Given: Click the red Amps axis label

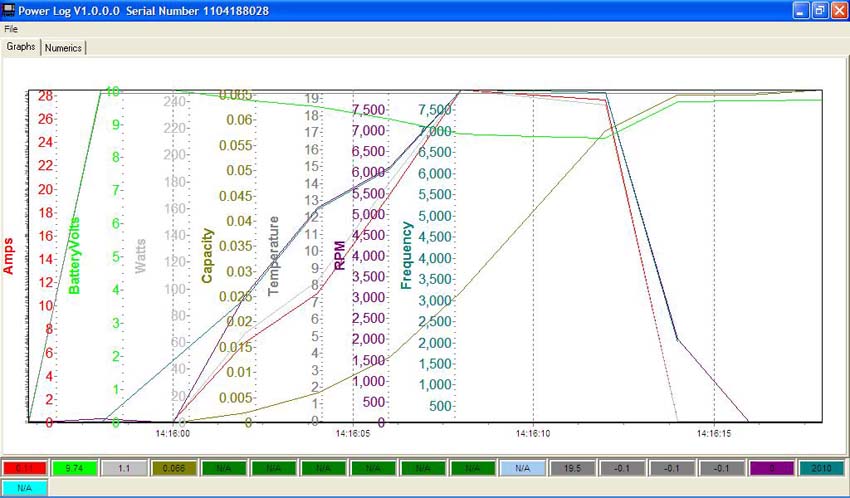Looking at the screenshot, I should 9,256.
